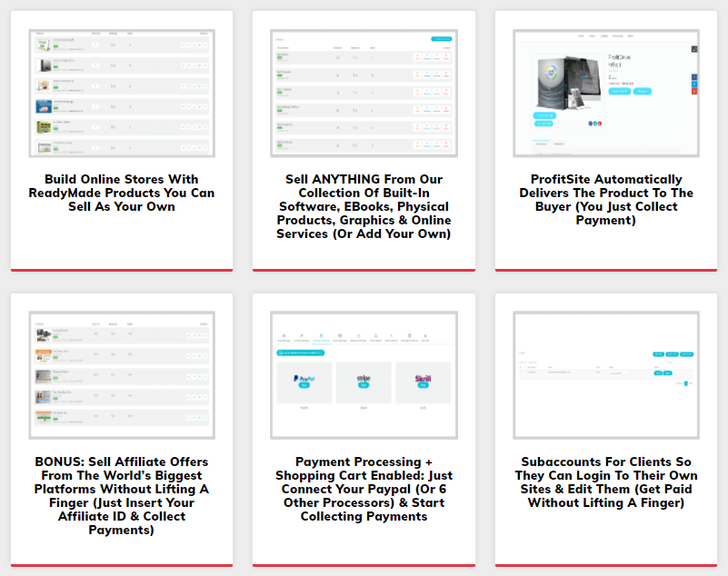Open the affiliate offers list thumbnail
728x576 pixels.
122,376
